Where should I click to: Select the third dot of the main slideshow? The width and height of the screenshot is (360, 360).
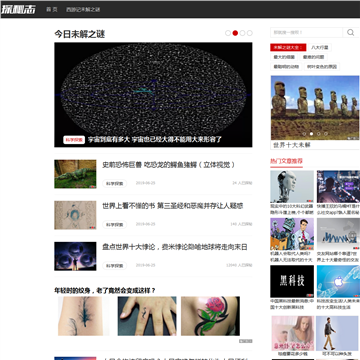[243, 33]
